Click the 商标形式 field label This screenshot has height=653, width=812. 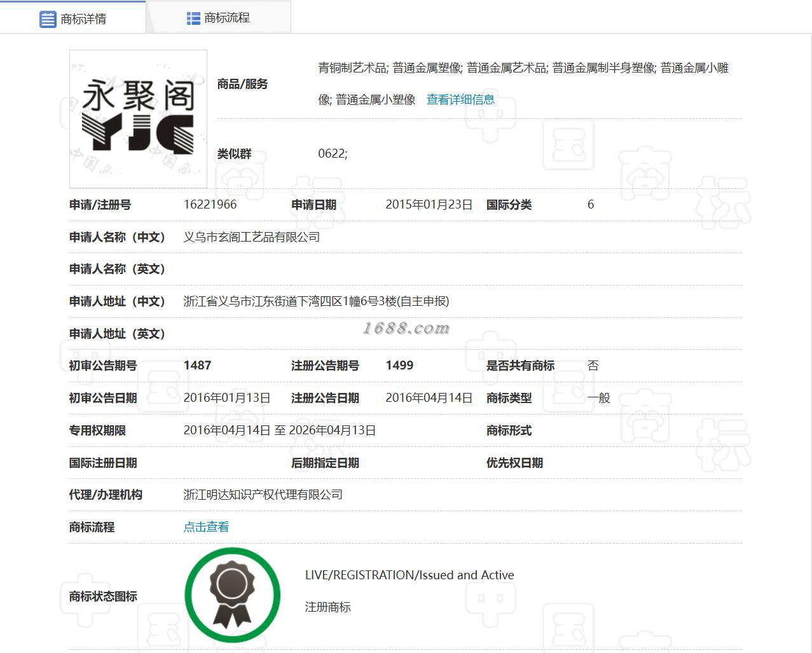point(509,430)
